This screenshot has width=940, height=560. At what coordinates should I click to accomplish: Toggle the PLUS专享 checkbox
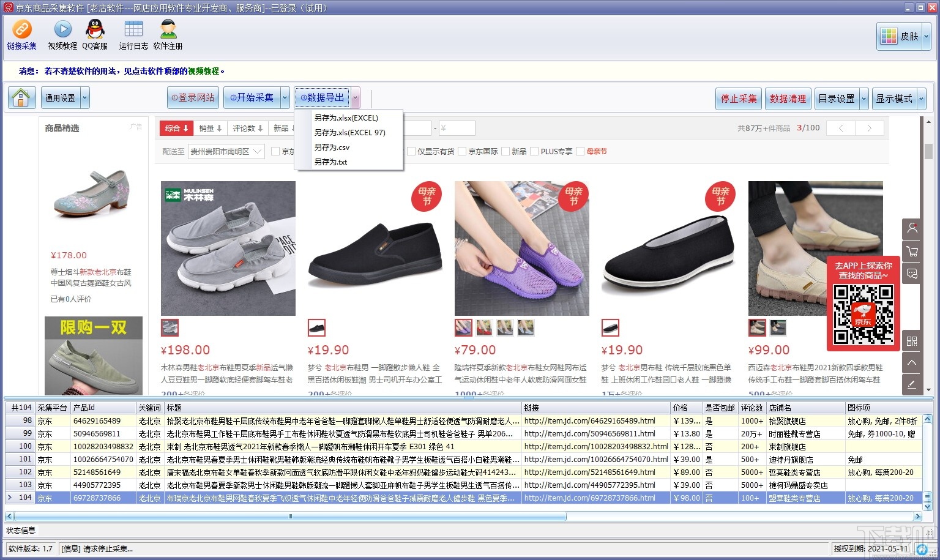534,151
